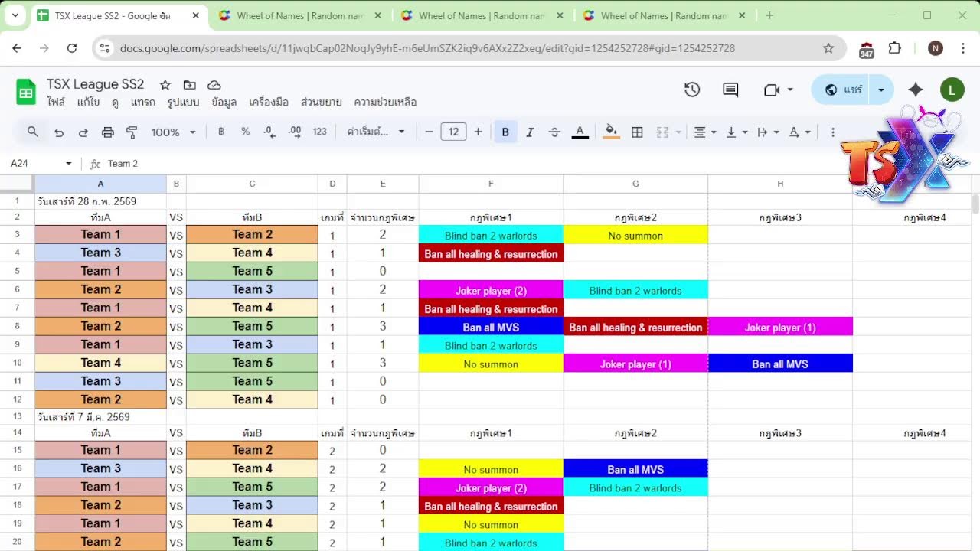980x551 pixels.
Task: Click the font size field
Action: tap(453, 132)
